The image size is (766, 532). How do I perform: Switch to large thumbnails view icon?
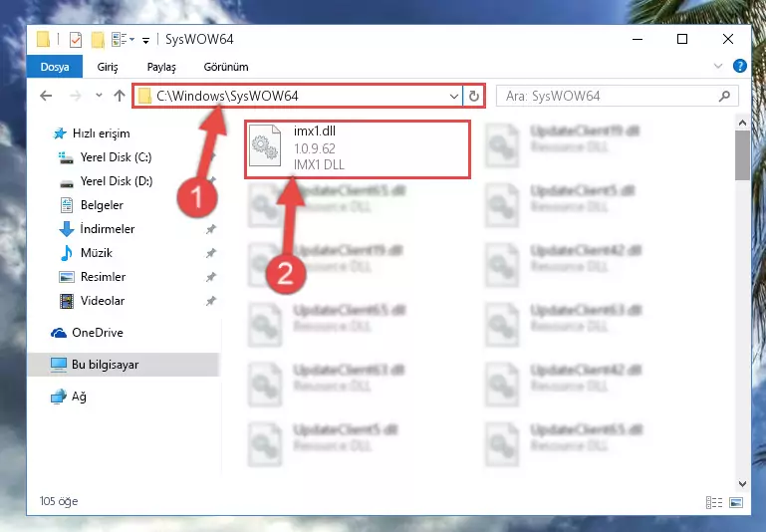pos(736,502)
